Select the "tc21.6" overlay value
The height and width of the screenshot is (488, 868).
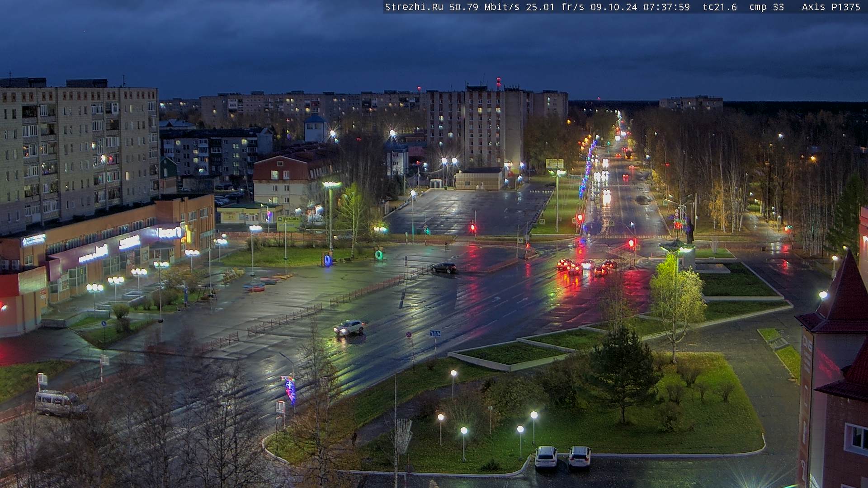[720, 7]
